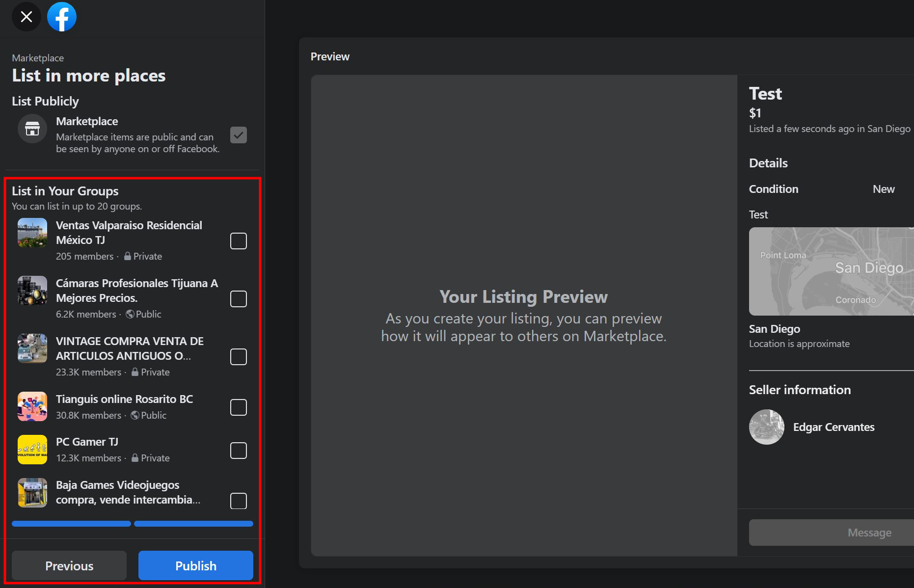Click the lock icon beside 12.3K members
The image size is (914, 588).
(135, 457)
